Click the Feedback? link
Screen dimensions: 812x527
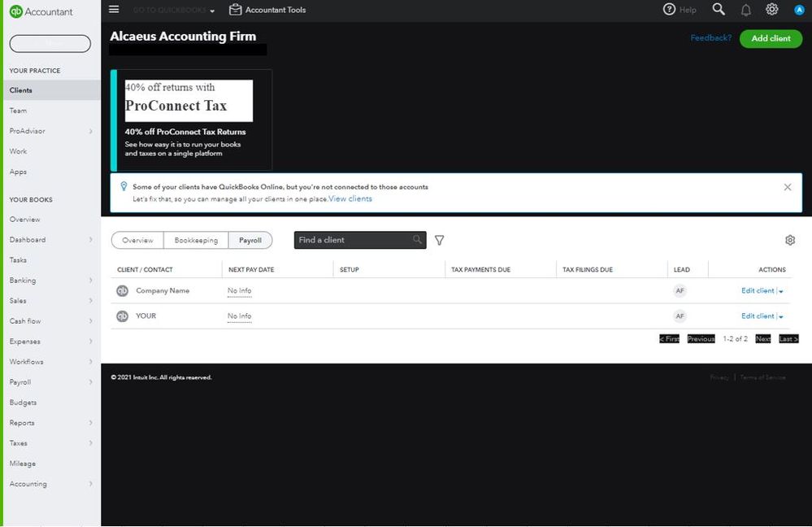[710, 38]
